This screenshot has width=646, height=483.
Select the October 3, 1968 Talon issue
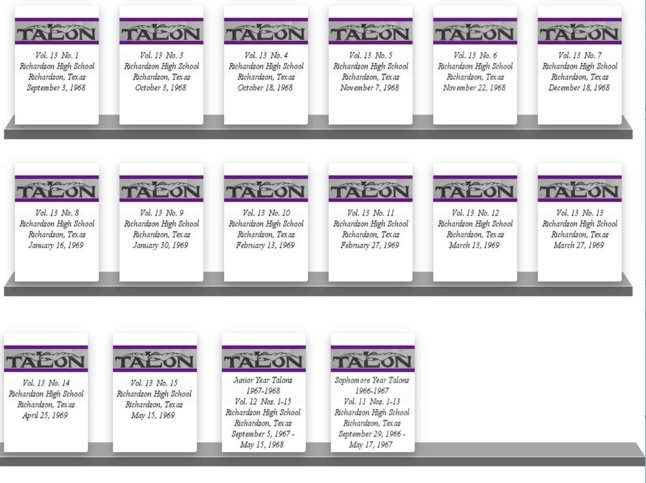[161, 72]
